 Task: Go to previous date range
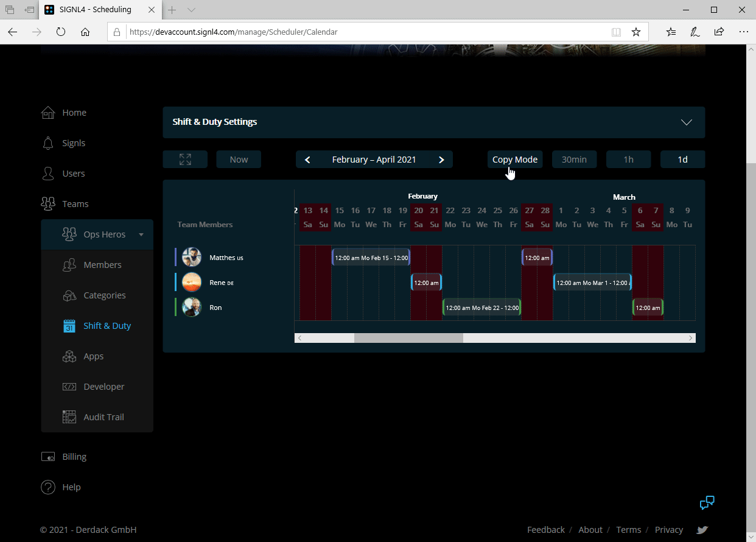point(307,160)
